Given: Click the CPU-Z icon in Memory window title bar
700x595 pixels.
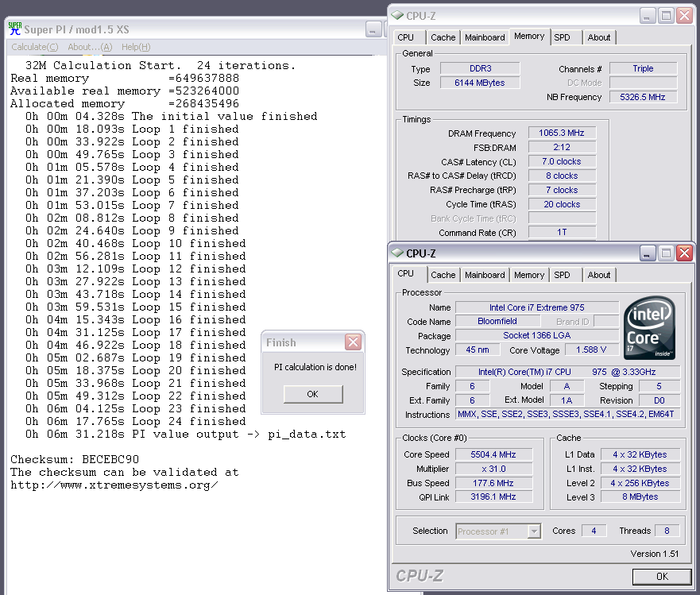Looking at the screenshot, I should tap(396, 16).
